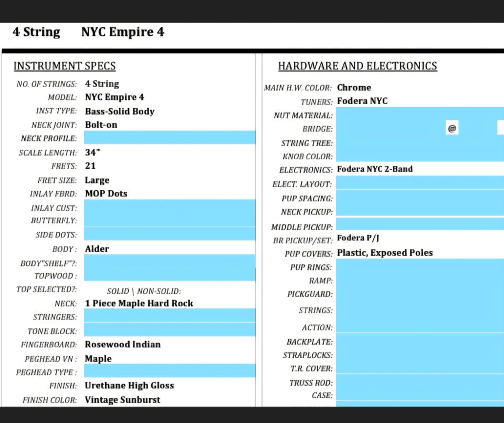Select the 'Vintage Sunburst' finish color

pyautogui.click(x=122, y=400)
